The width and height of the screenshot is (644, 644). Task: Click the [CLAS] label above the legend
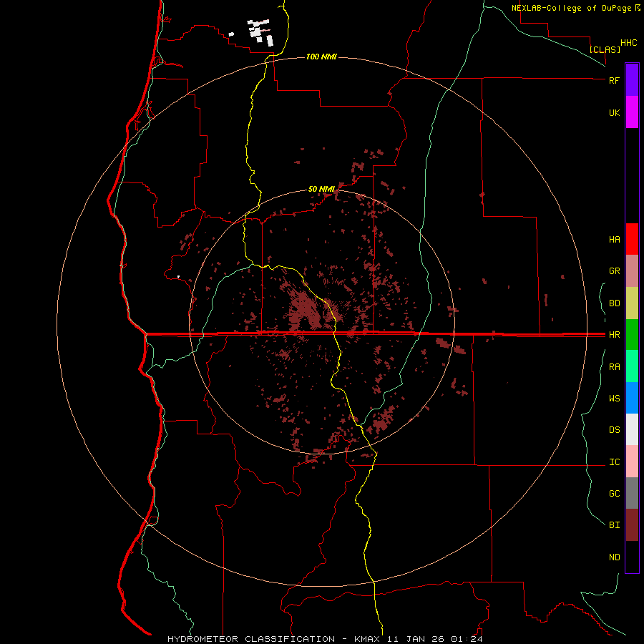605,49
